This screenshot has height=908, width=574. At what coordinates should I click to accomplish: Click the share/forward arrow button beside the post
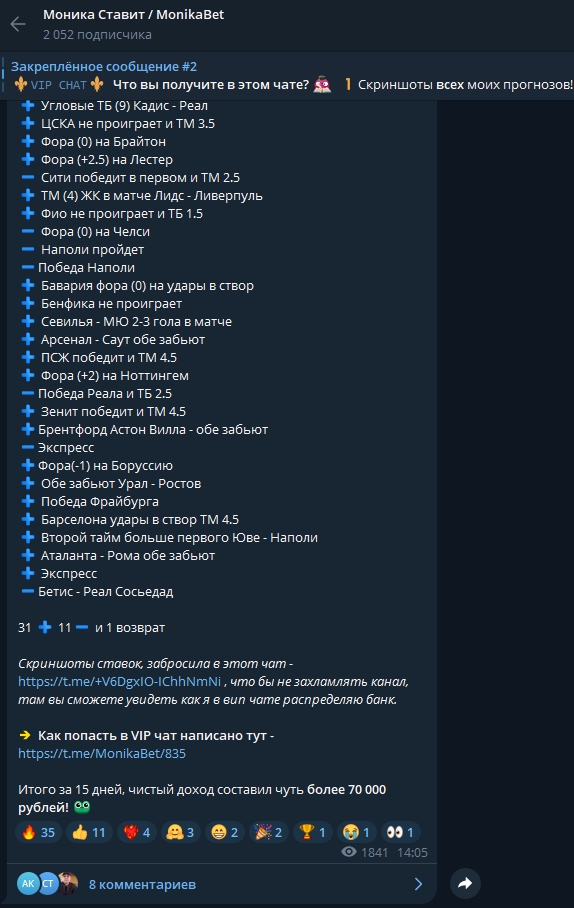(x=465, y=883)
